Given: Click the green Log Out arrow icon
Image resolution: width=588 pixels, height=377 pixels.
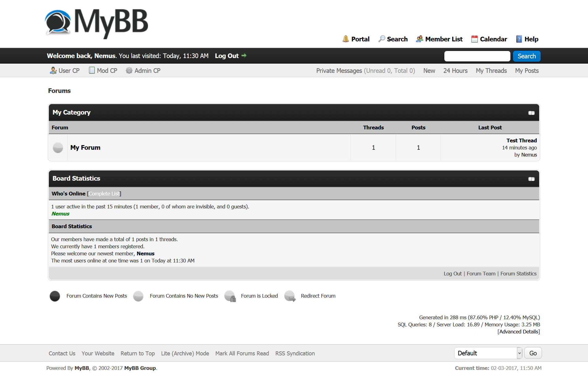Looking at the screenshot, I should click(244, 56).
